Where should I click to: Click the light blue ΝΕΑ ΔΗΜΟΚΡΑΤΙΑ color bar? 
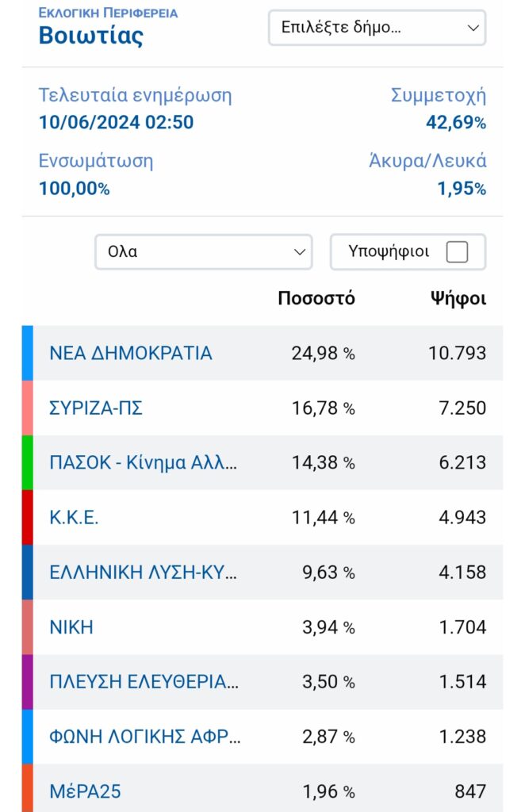click(28, 353)
